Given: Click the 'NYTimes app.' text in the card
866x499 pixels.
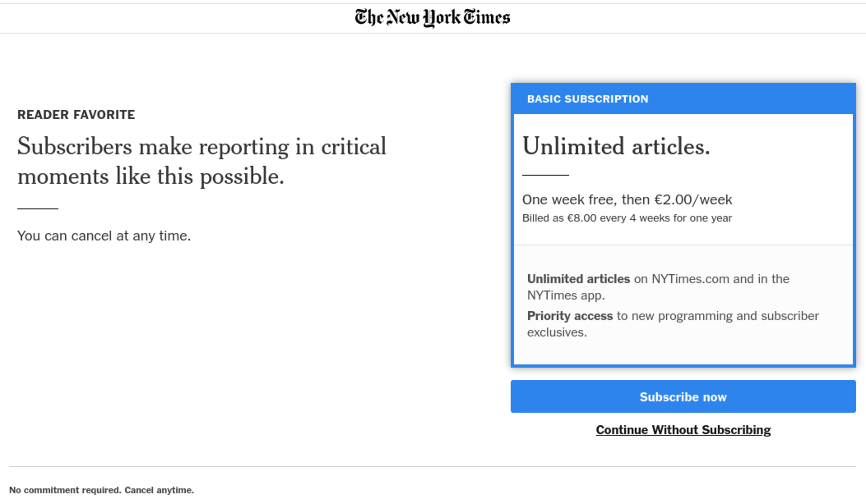Looking at the screenshot, I should click(566, 295).
